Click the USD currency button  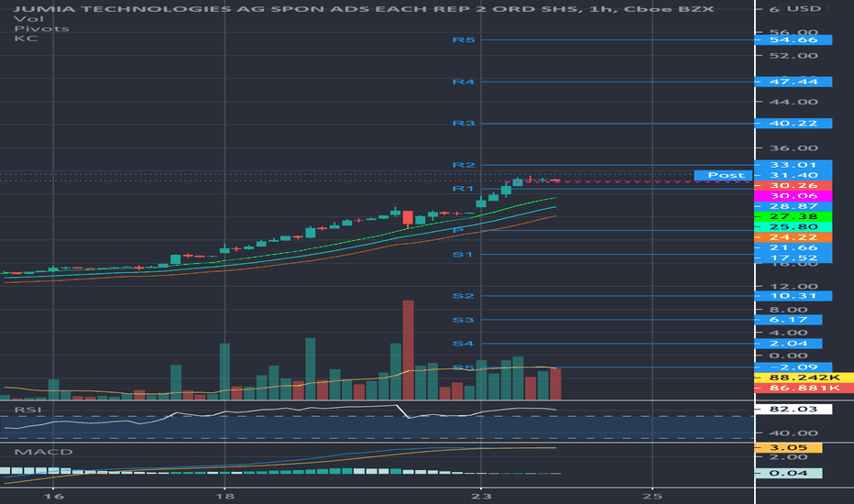[804, 8]
